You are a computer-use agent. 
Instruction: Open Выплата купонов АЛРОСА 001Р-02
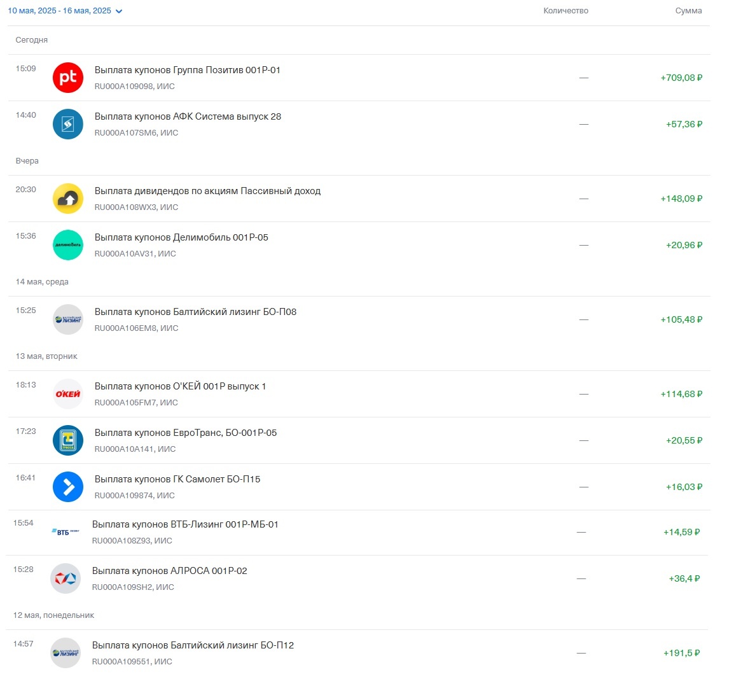[169, 571]
